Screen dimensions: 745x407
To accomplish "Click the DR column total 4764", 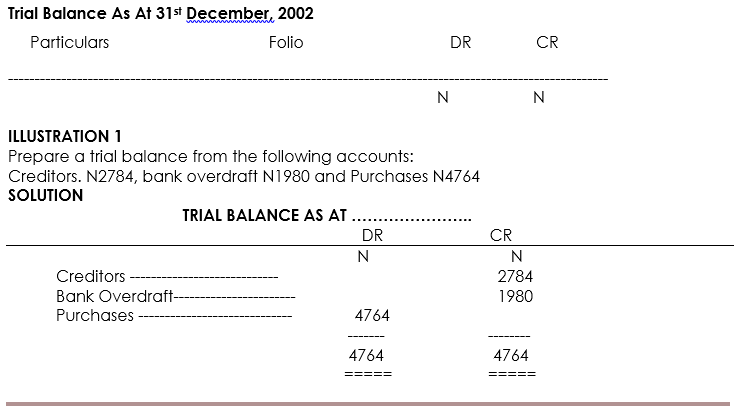I will click(x=366, y=355).
